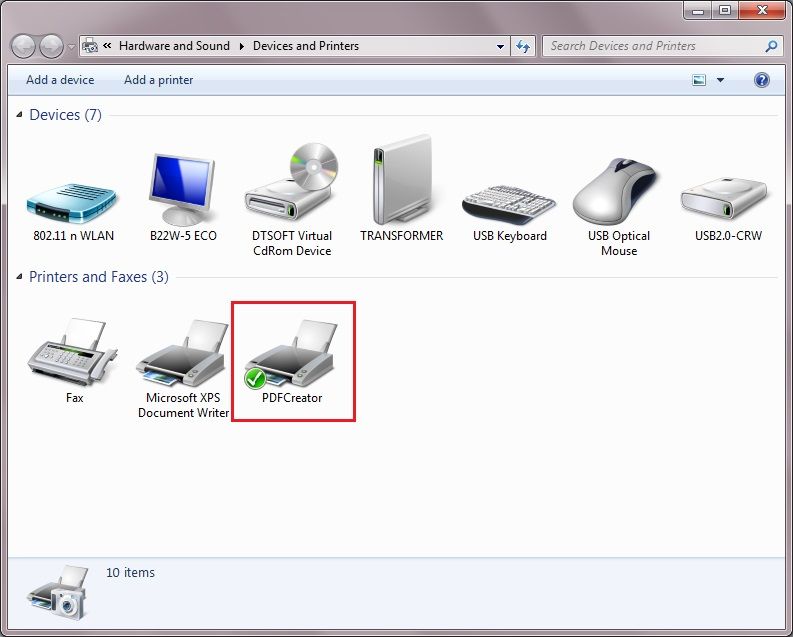Image resolution: width=793 pixels, height=637 pixels.
Task: Collapse the Devices (7) group
Action: click(20, 116)
